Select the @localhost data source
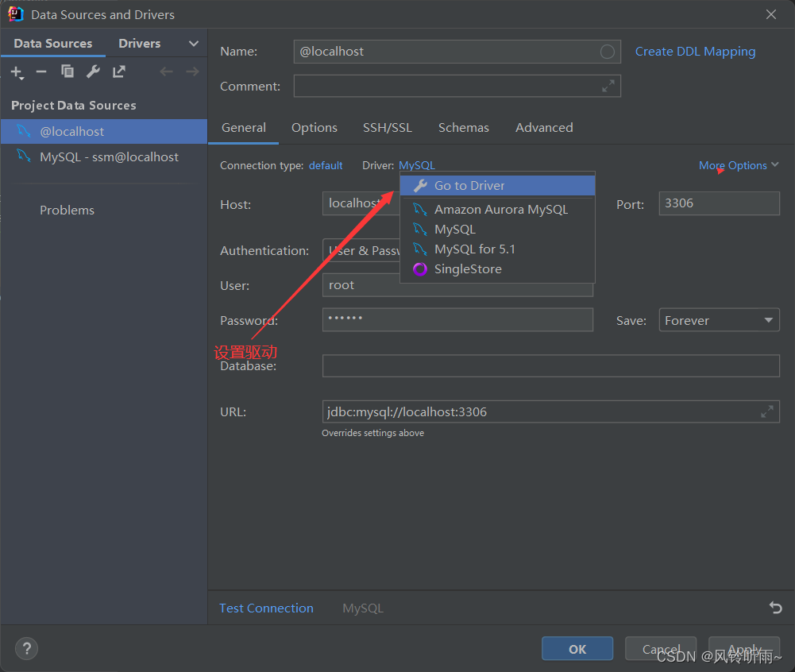Viewport: 795px width, 672px height. pos(104,131)
